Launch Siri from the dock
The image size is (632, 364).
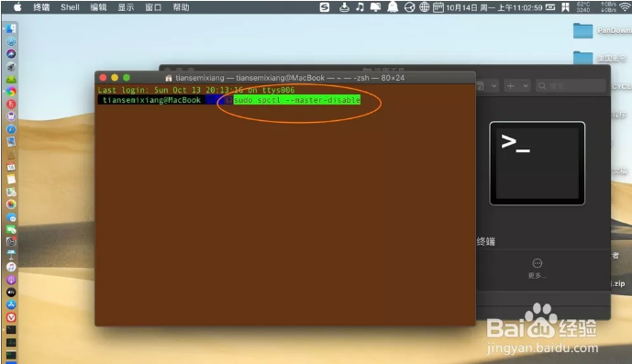[11, 54]
